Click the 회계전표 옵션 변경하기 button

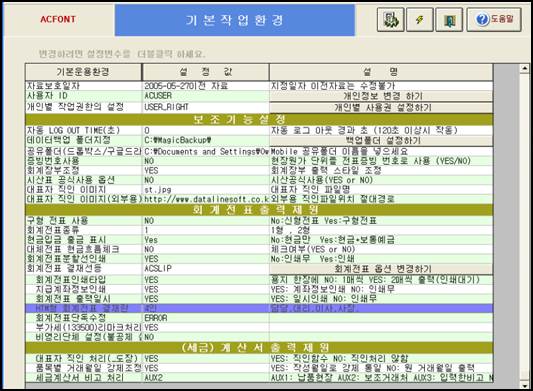pos(381,269)
